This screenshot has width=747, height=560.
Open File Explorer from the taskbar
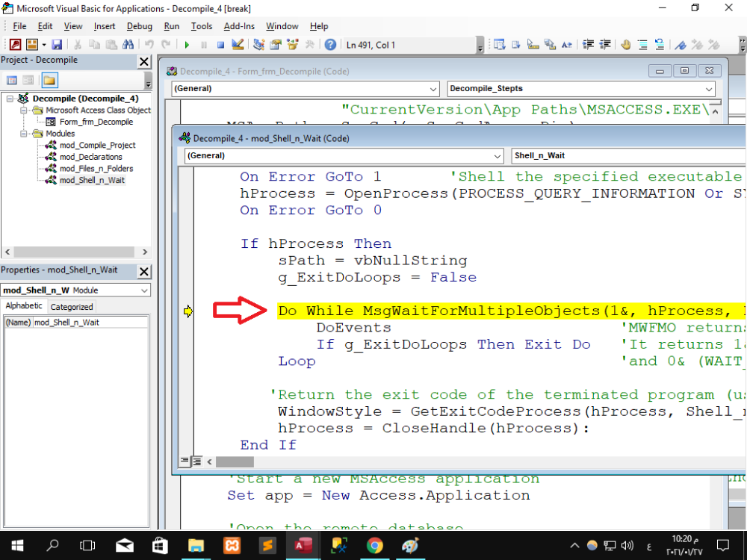click(x=196, y=545)
